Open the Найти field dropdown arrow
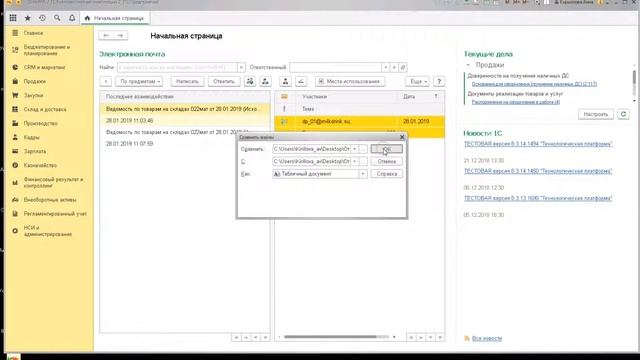This screenshot has height=360, width=640. click(241, 67)
